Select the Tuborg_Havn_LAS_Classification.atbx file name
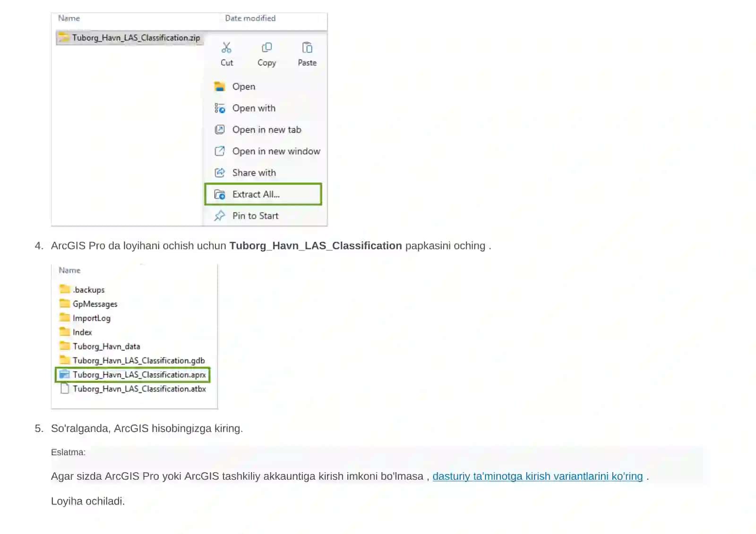This screenshot has width=756, height=534. coord(139,389)
